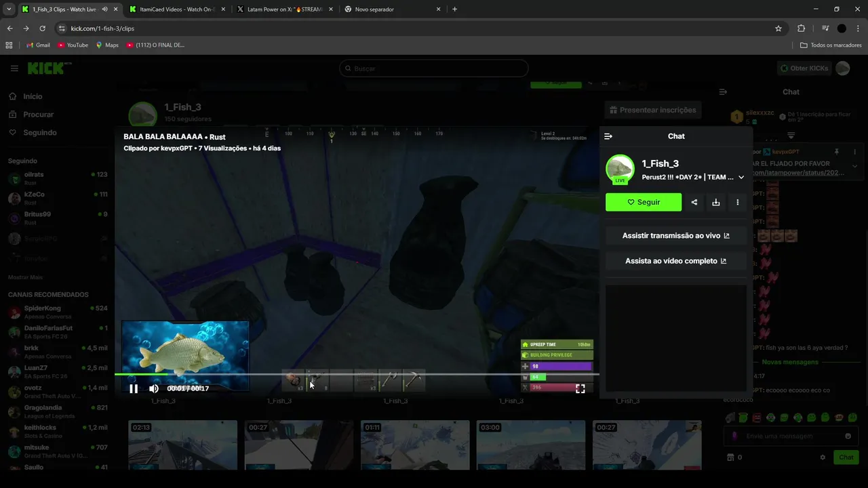868x488 pixels.
Task: Open YouTube bookmark
Action: click(x=73, y=45)
